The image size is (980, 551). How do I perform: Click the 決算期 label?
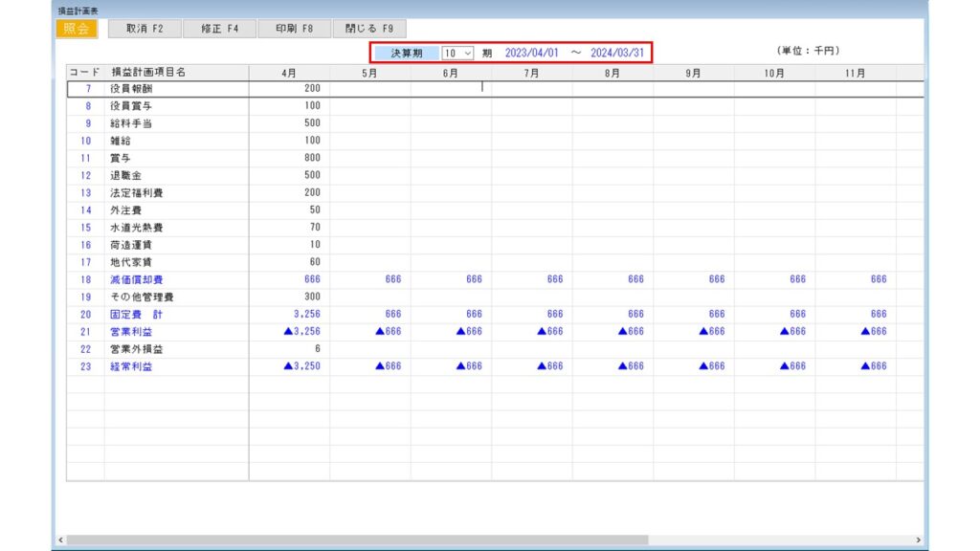pos(407,54)
